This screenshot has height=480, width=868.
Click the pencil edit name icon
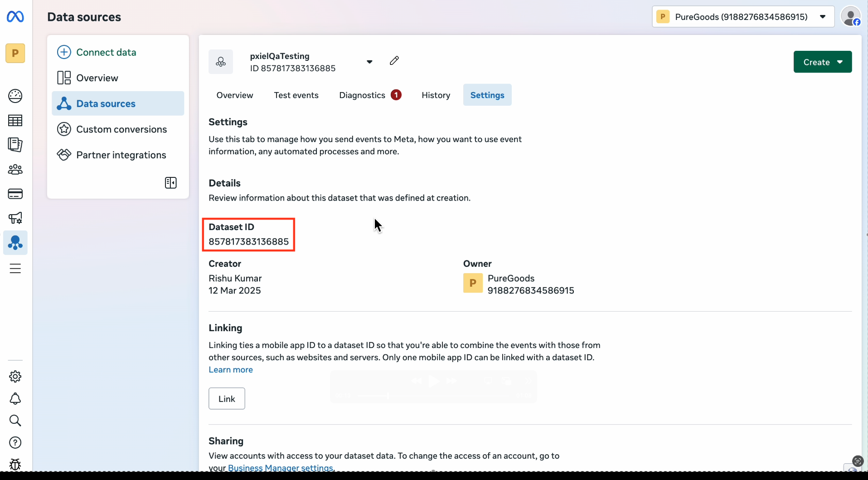(x=394, y=60)
